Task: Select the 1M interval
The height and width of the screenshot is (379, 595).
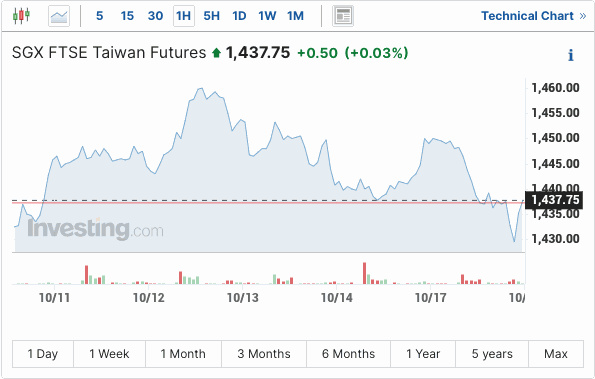Action: [295, 16]
